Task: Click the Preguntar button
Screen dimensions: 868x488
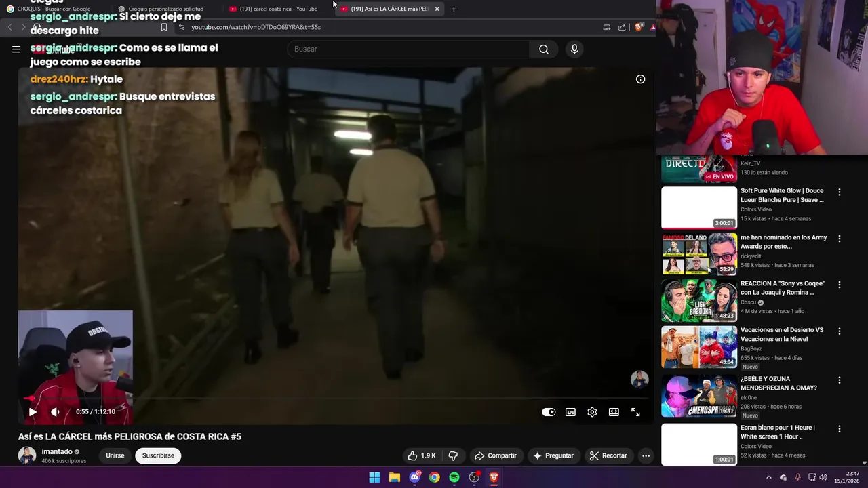Action: 553,455
